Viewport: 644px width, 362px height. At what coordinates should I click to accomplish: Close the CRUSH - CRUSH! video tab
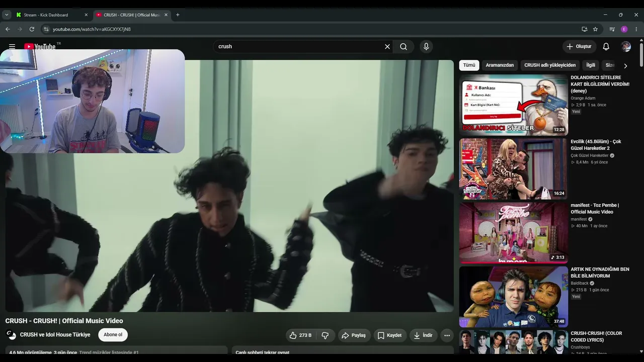pyautogui.click(x=166, y=15)
